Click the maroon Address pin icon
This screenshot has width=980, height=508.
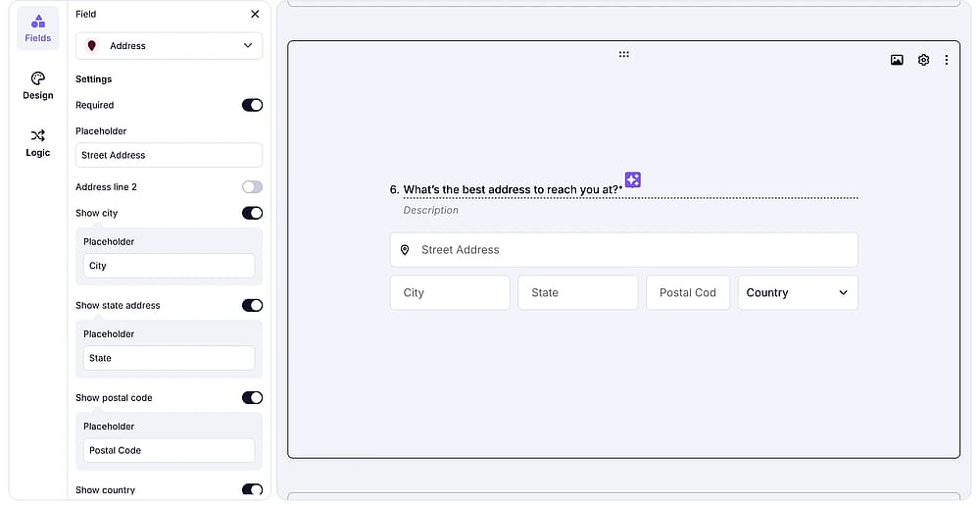[x=92, y=46]
